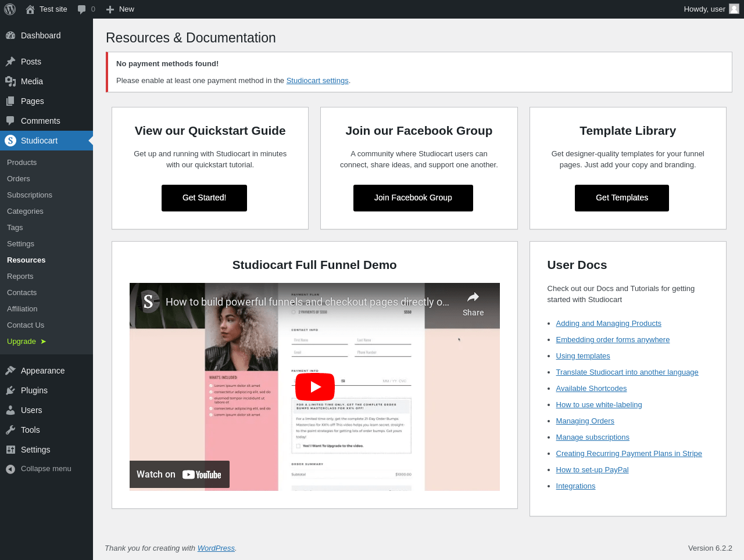Image resolution: width=744 pixels, height=560 pixels.
Task: Click the Tools wrench icon
Action: [x=10, y=430]
